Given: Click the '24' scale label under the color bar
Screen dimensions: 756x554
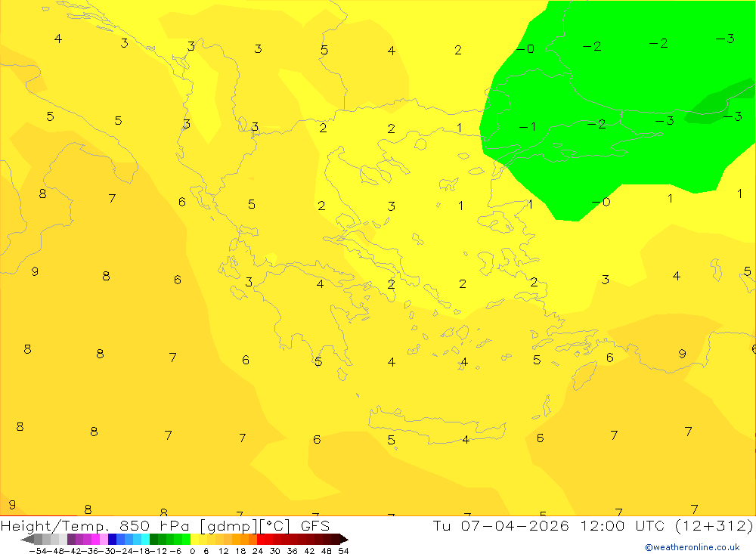Looking at the screenshot, I should point(258,551).
